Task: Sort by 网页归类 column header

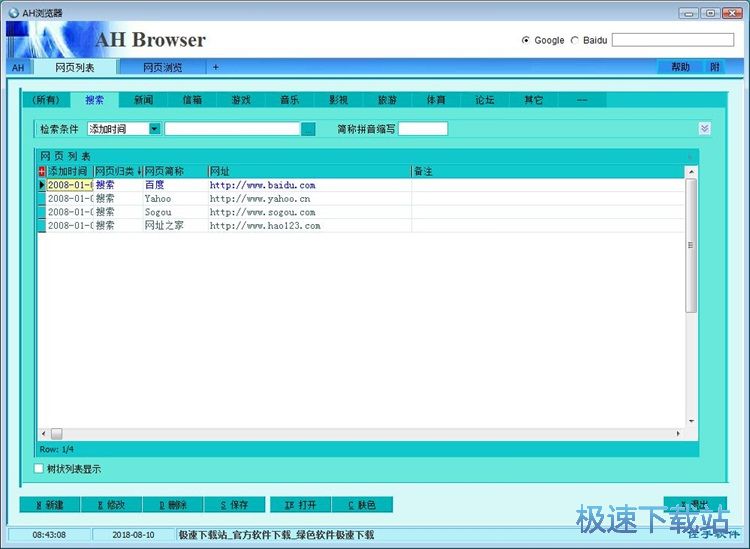Action: [118, 171]
